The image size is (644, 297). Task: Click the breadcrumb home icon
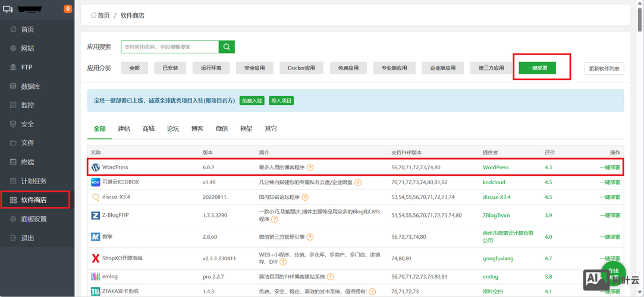pyautogui.click(x=93, y=15)
